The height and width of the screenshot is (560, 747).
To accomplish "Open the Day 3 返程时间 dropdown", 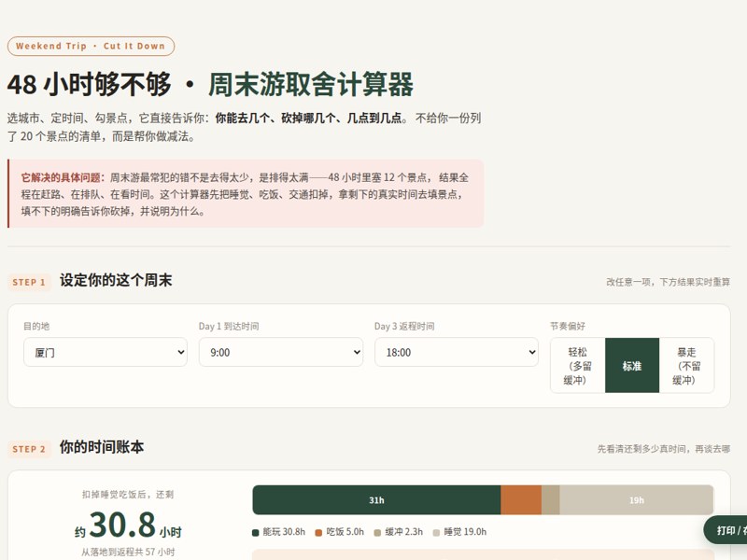I will point(457,353).
